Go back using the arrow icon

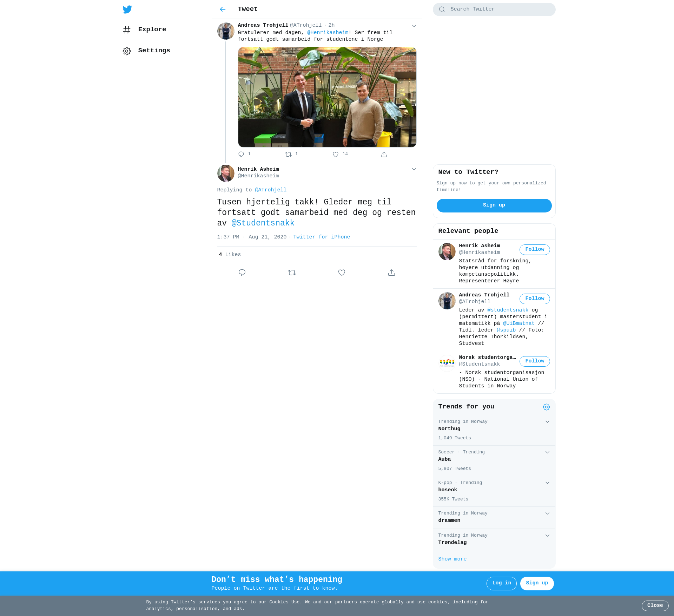pyautogui.click(x=223, y=9)
